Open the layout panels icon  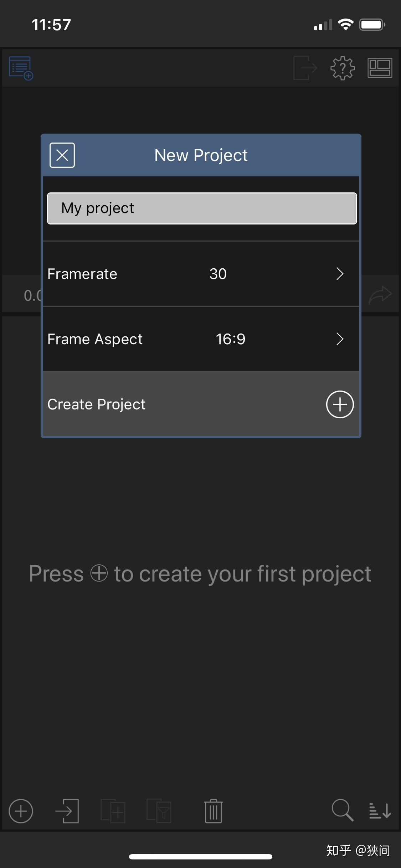click(380, 68)
